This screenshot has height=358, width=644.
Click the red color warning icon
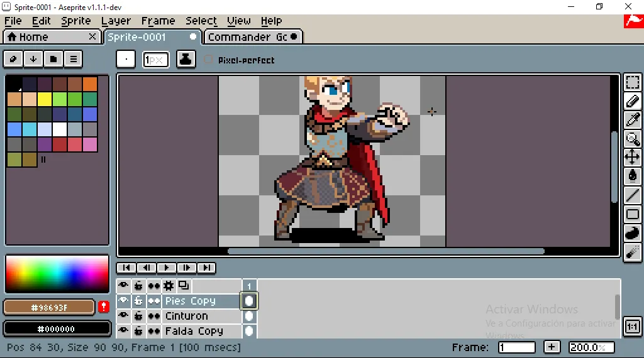(x=104, y=306)
